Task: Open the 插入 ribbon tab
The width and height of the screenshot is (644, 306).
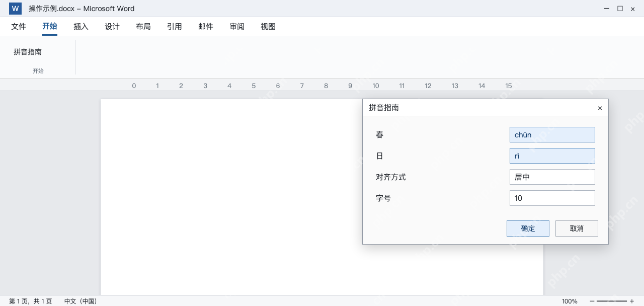Action: [81, 27]
